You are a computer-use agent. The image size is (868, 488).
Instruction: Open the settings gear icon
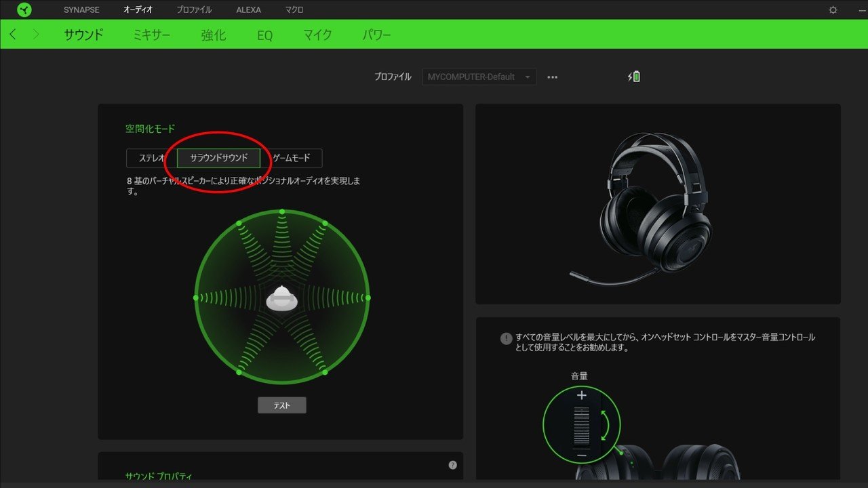pos(833,10)
